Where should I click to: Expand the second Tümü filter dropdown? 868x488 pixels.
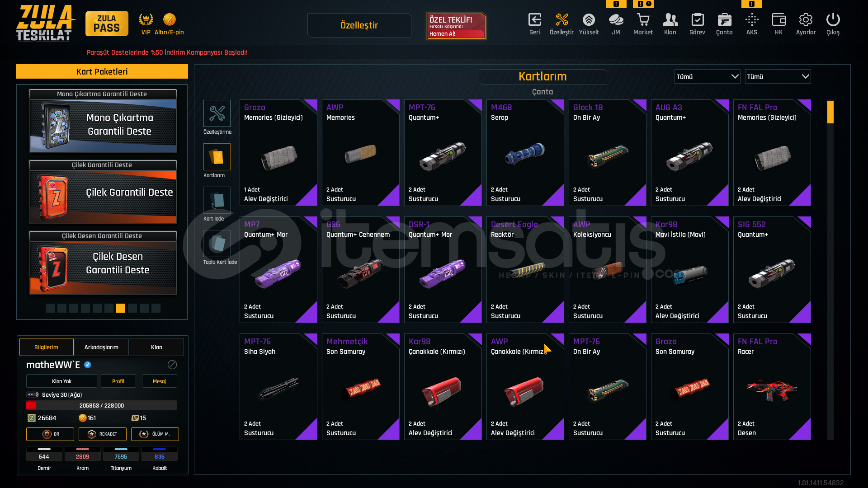pos(778,77)
